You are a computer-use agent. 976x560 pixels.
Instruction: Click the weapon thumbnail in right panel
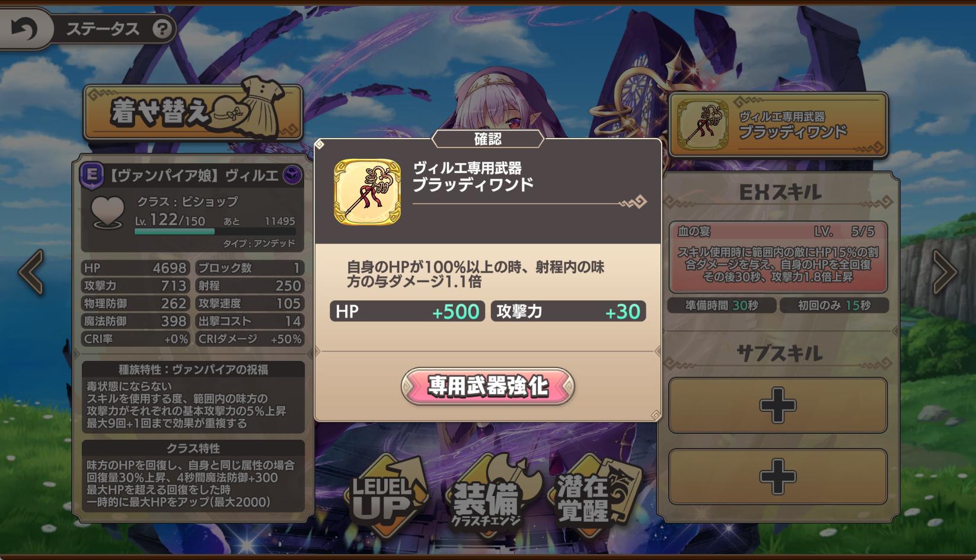(x=703, y=124)
